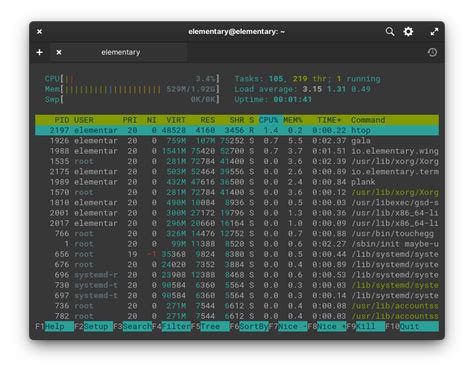Toggle fullscreen with the arrows icon

point(434,32)
